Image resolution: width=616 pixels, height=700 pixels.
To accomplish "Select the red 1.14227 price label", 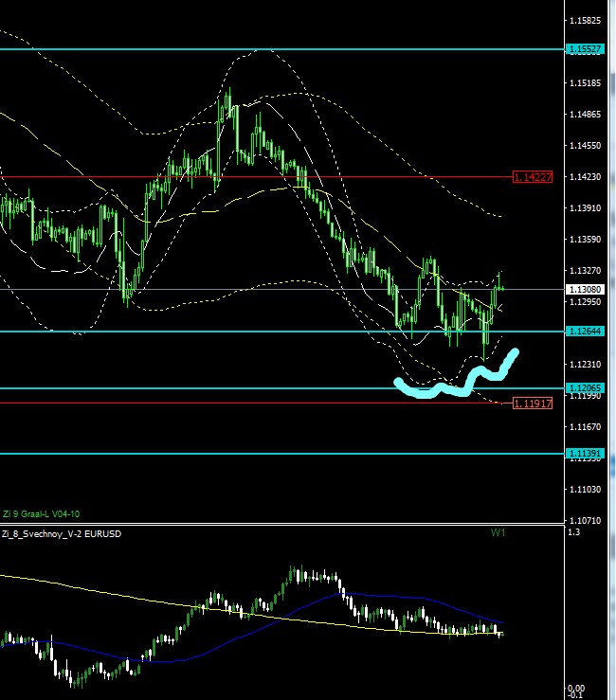I will pyautogui.click(x=532, y=177).
